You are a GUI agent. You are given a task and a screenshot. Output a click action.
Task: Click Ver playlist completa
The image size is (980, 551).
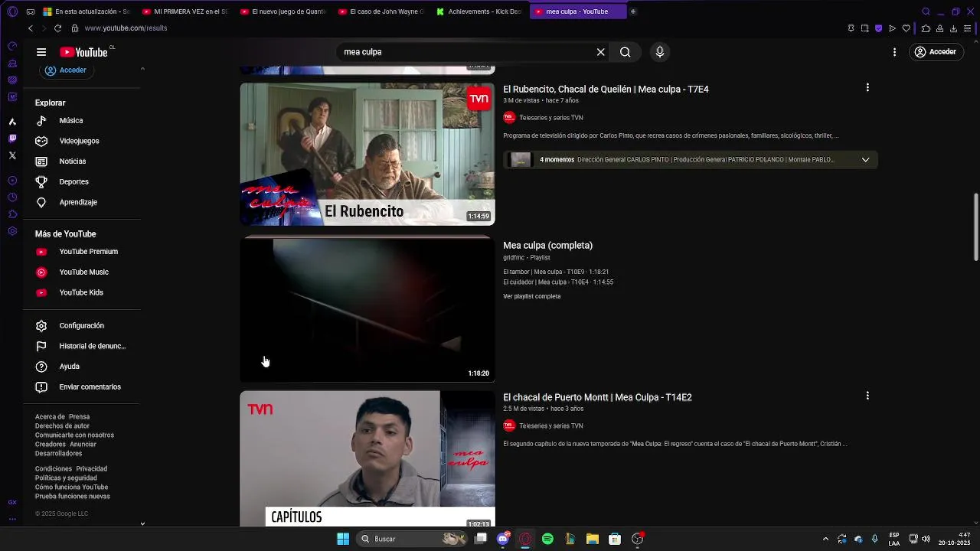(531, 296)
